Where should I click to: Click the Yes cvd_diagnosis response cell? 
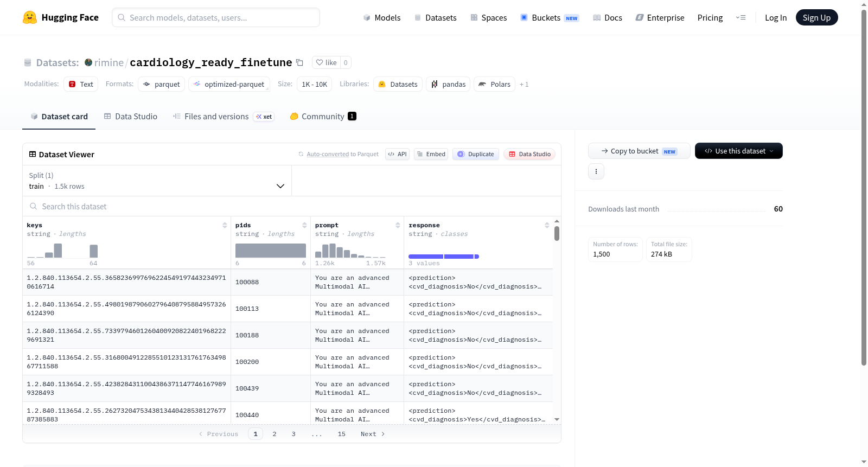478,413
